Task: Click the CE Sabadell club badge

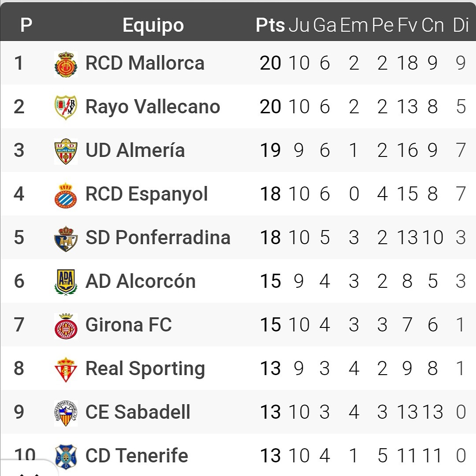Action: 66,413
